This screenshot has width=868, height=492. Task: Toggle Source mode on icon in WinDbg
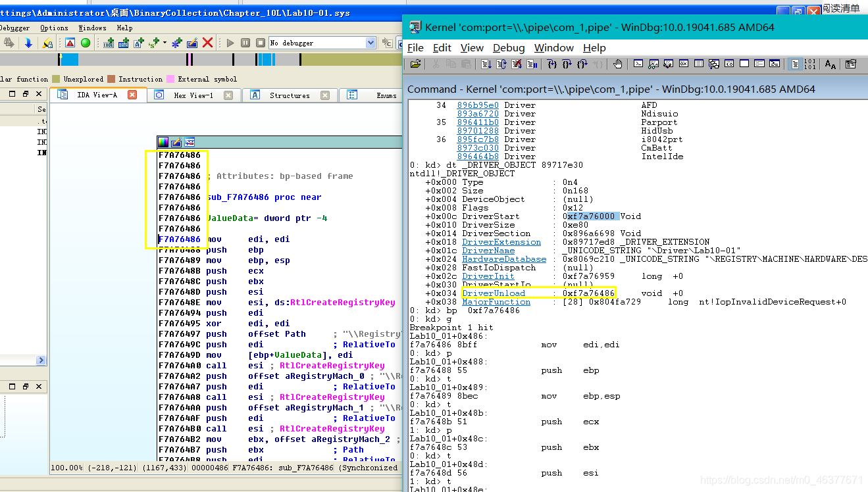coord(794,64)
